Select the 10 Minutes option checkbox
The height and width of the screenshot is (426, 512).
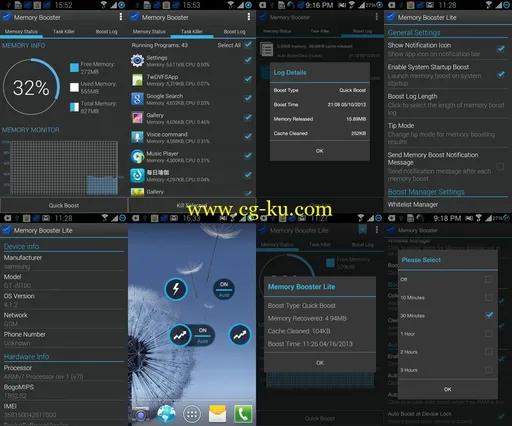coord(488,297)
